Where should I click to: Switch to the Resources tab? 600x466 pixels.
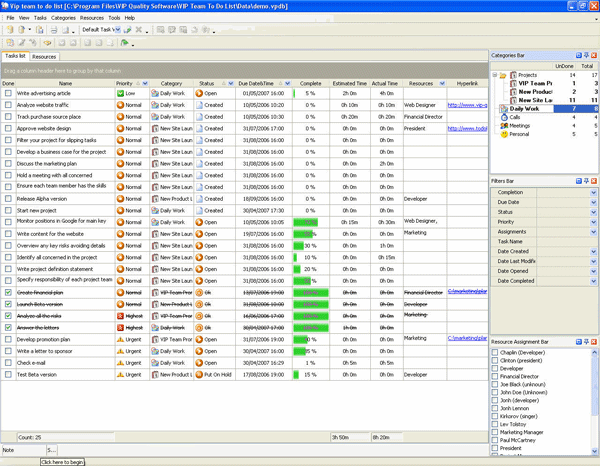pyautogui.click(x=44, y=57)
